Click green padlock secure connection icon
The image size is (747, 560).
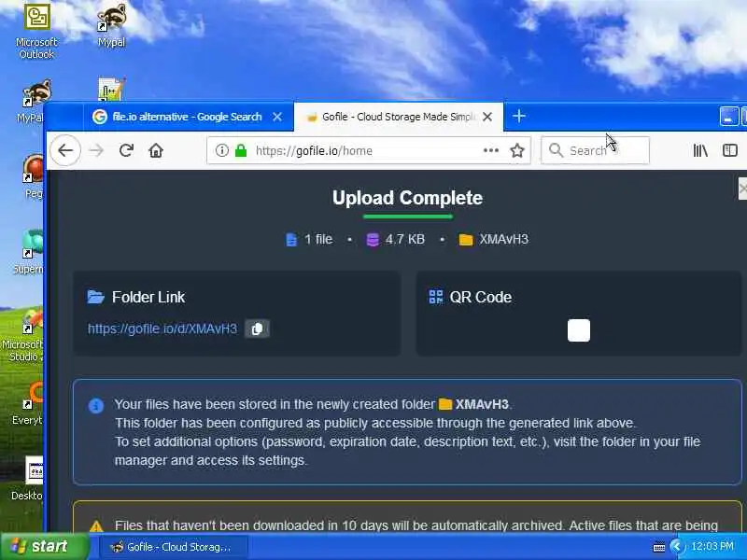pos(241,150)
